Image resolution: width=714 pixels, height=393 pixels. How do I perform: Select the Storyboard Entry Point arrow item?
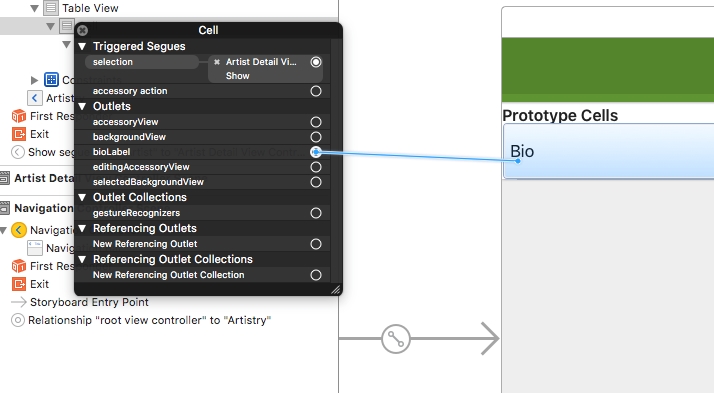(79, 302)
